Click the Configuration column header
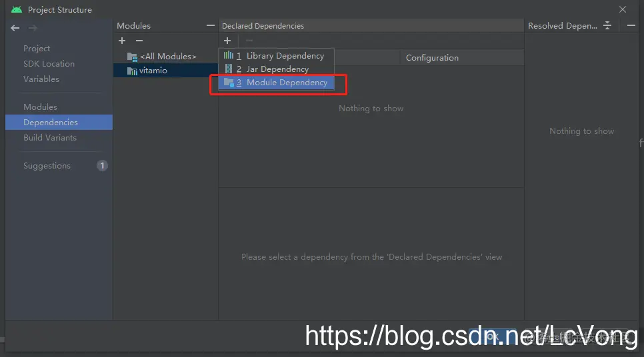Viewport: 644px width, 357px height. (x=432, y=58)
